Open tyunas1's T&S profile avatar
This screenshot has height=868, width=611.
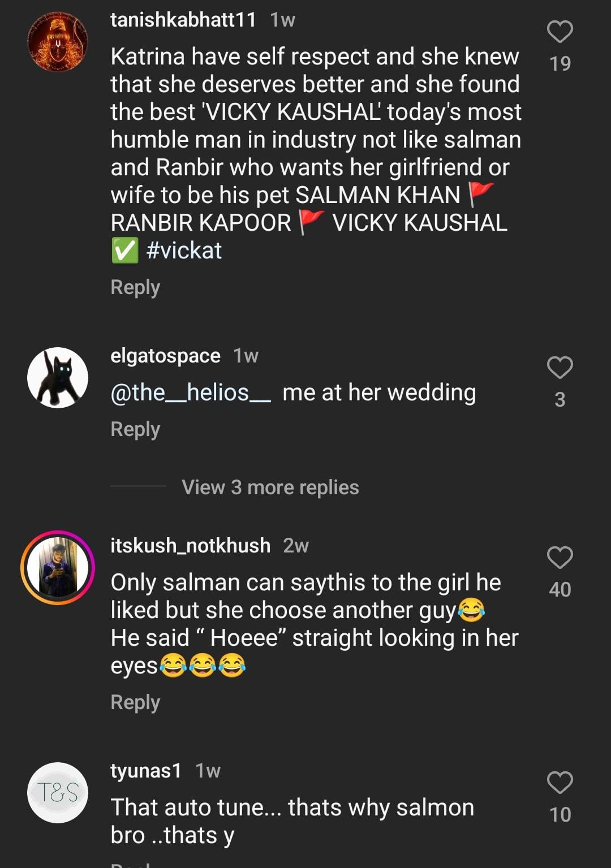point(58,792)
